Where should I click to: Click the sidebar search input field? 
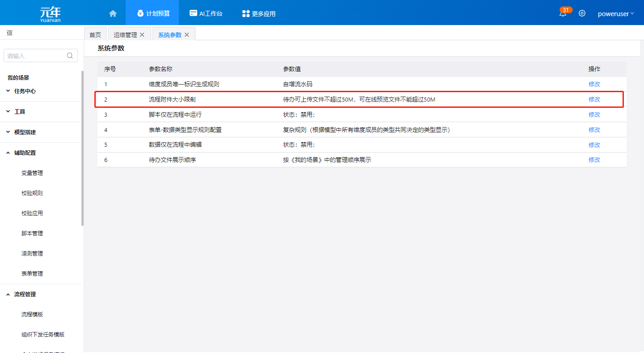36,56
